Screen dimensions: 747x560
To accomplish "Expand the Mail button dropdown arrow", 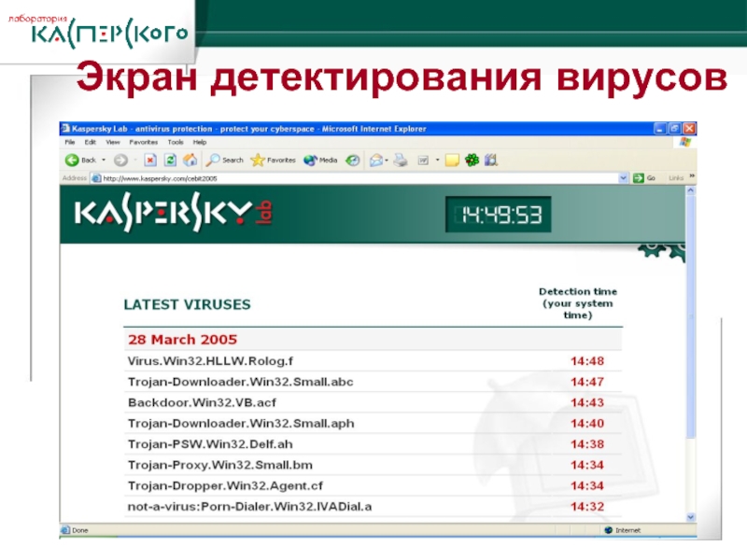I will (x=387, y=161).
